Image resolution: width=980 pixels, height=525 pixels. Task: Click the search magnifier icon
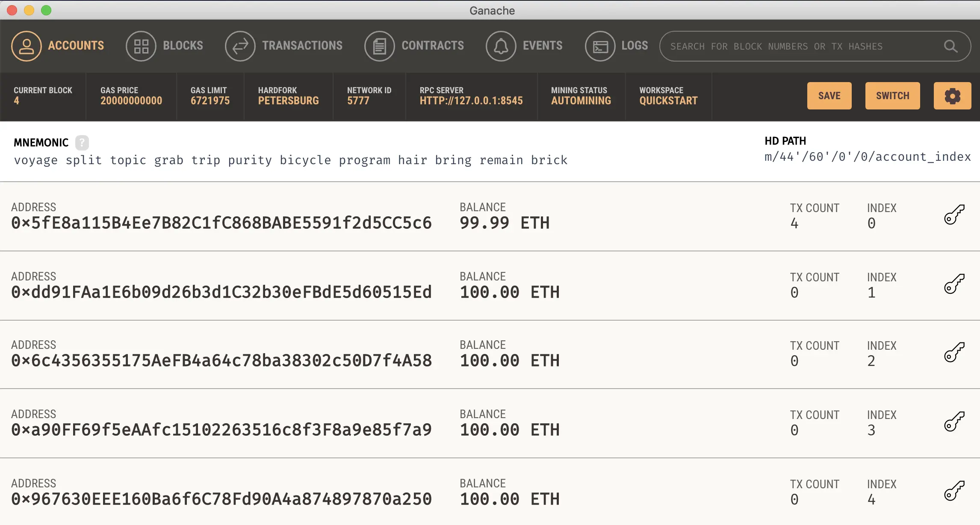pos(950,46)
